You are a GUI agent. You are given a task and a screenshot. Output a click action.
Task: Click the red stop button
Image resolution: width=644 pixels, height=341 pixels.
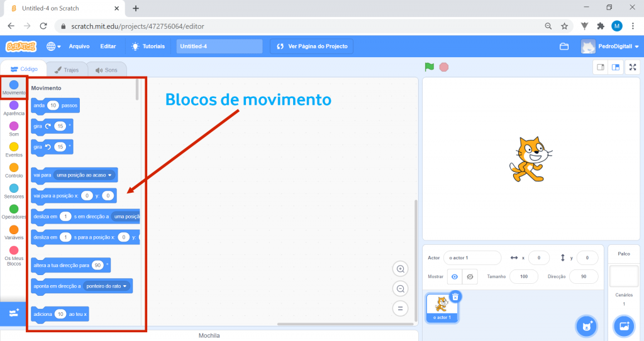pyautogui.click(x=444, y=67)
